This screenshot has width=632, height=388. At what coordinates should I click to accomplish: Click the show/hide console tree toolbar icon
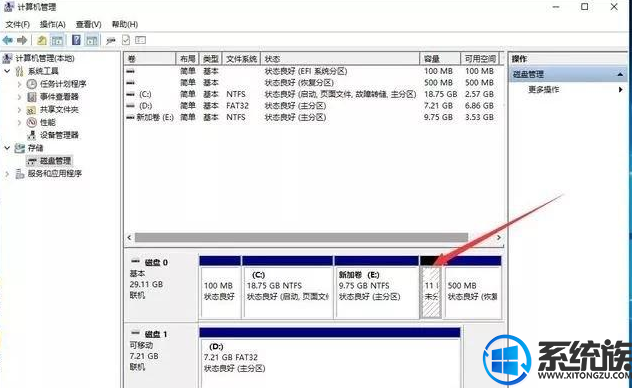click(57, 40)
